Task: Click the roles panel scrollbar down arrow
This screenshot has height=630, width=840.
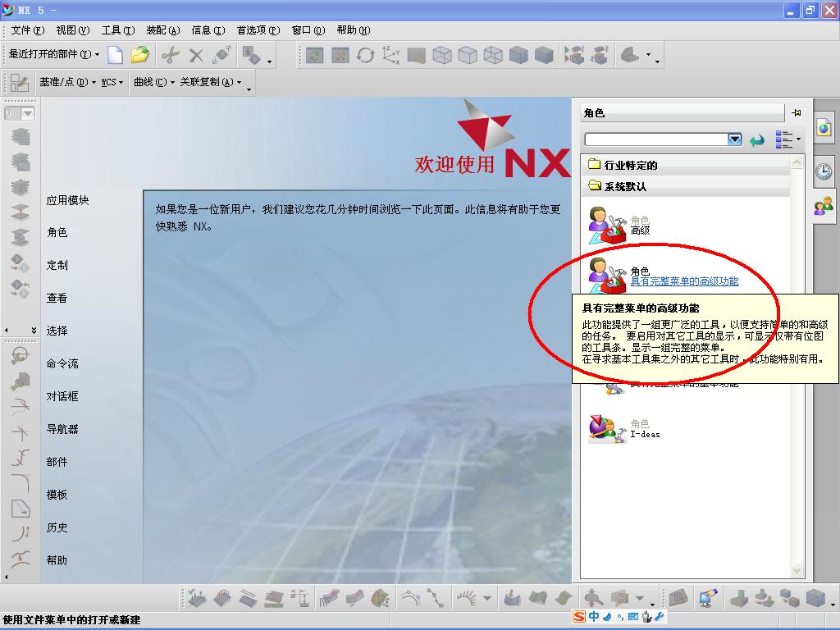Action: click(x=797, y=571)
